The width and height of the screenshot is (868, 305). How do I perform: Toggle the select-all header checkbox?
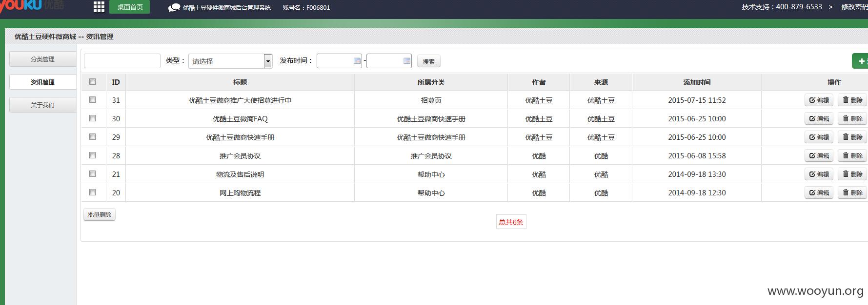pos(93,82)
